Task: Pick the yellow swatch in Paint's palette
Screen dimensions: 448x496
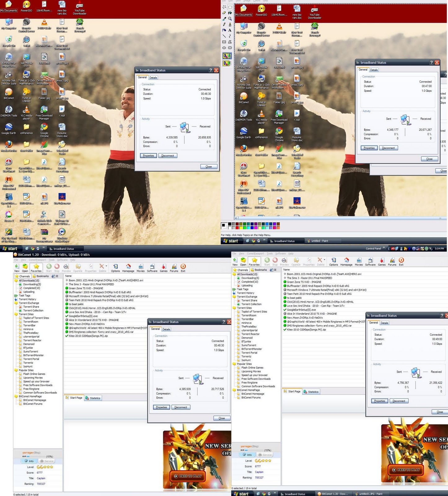Action: click(x=240, y=227)
